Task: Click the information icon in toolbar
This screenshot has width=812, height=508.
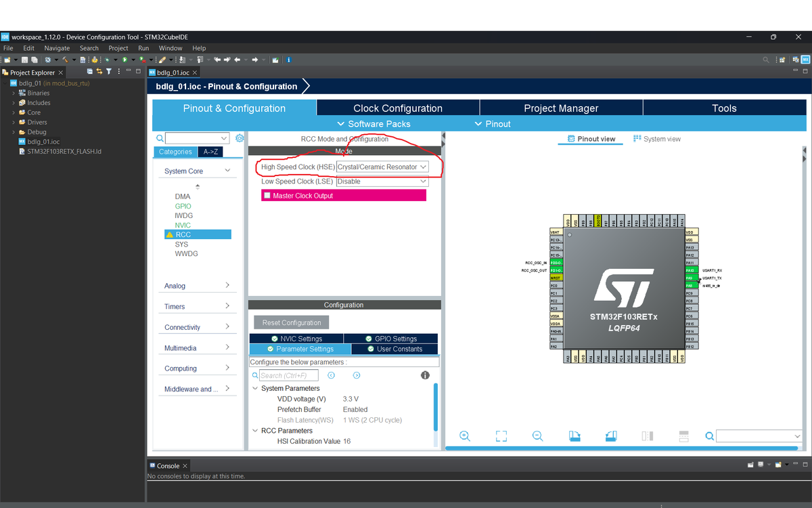Action: [288, 60]
